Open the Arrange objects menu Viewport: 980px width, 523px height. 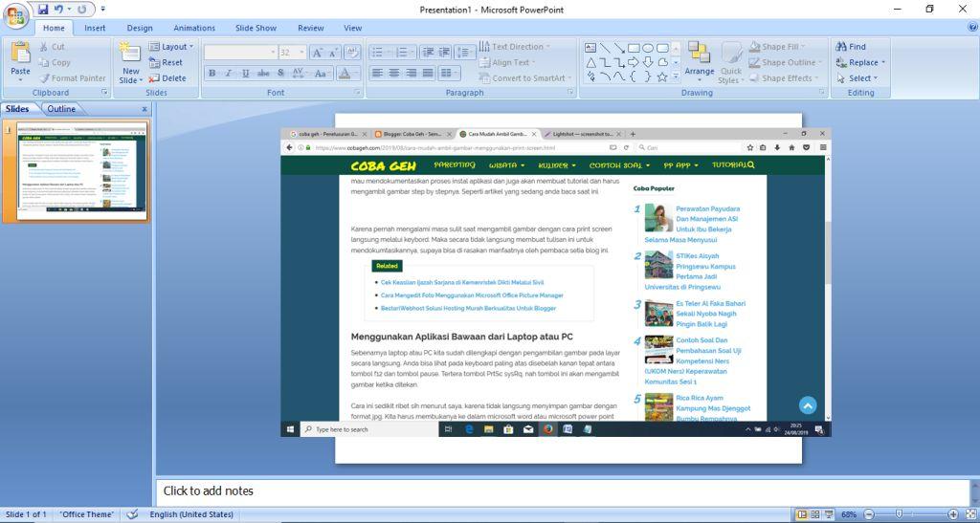700,62
